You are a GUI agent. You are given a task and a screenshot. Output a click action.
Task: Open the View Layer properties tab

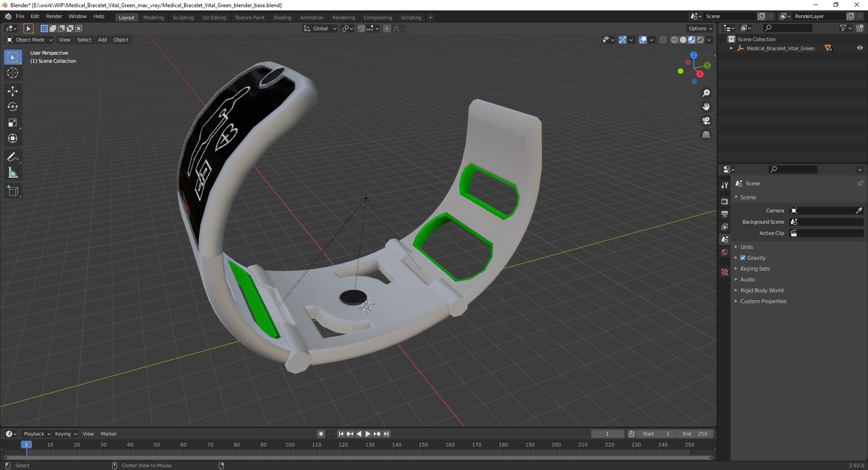[725, 226]
